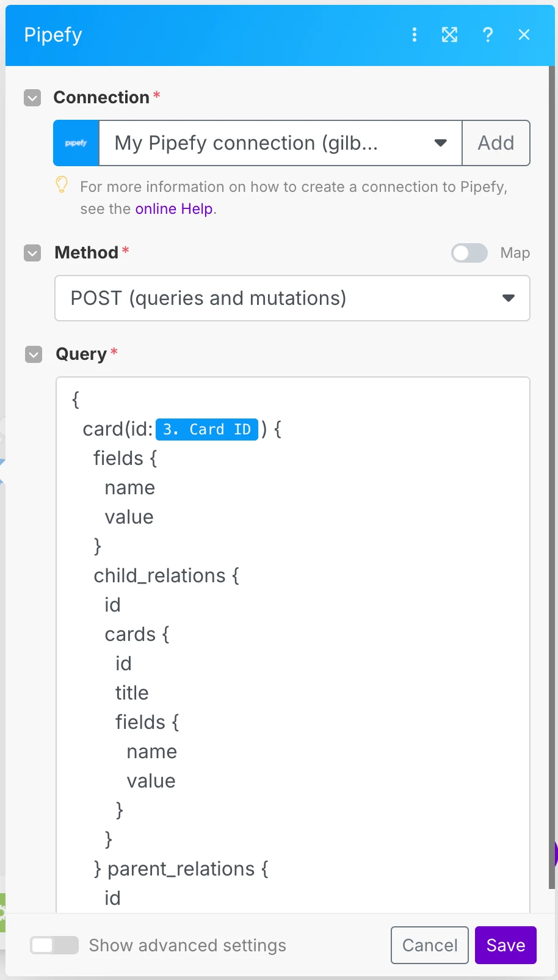Collapse the Connection section chevron
Screen dimensions: 558x980
[x=32, y=98]
